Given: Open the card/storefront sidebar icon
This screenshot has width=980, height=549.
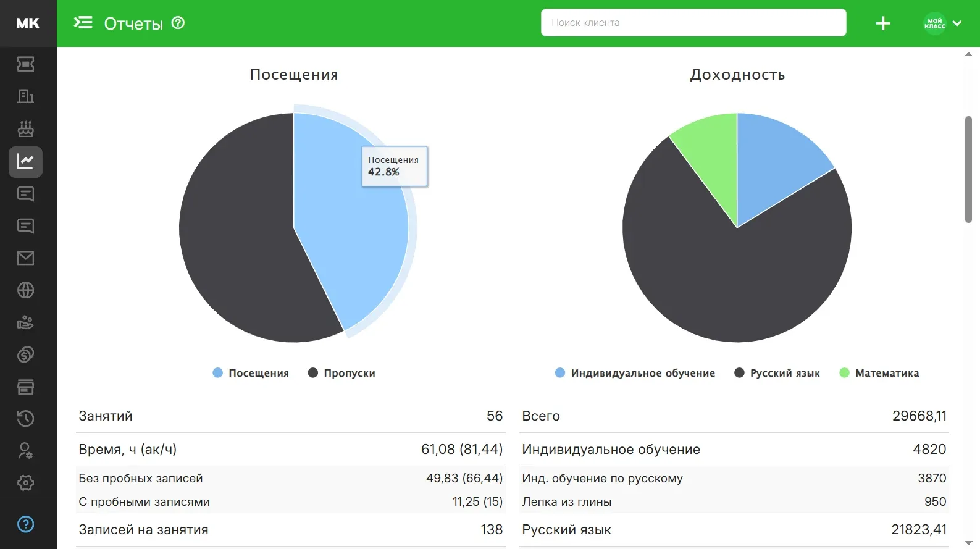Looking at the screenshot, I should pyautogui.click(x=25, y=387).
